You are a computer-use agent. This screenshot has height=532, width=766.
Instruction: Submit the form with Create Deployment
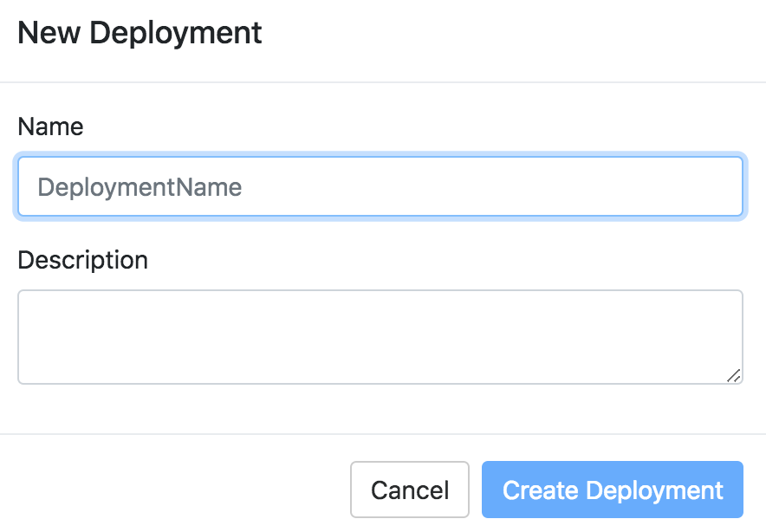coord(612,490)
